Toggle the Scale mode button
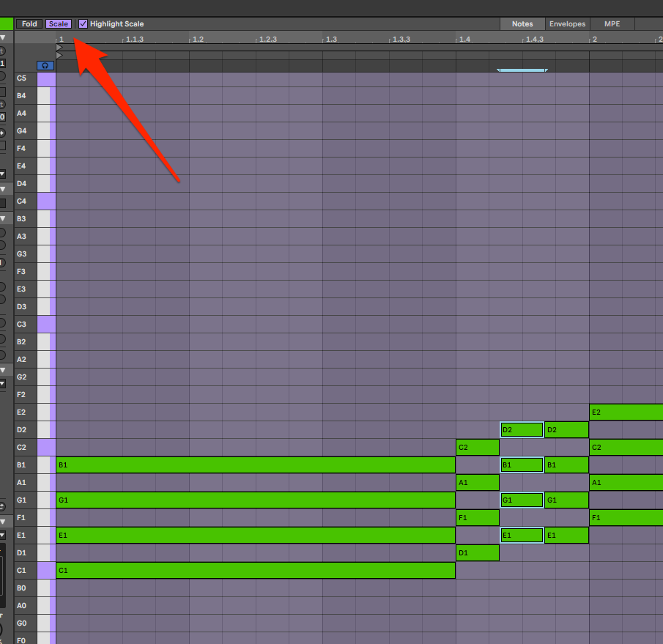663x644 pixels. pos(59,24)
